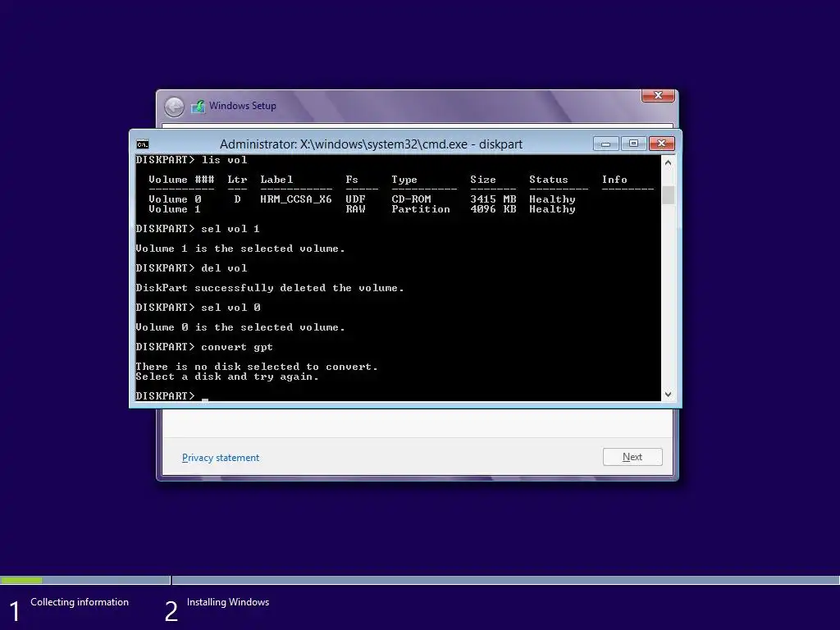840x630 pixels.
Task: Click the 'Status' column header
Action: pyautogui.click(x=548, y=180)
